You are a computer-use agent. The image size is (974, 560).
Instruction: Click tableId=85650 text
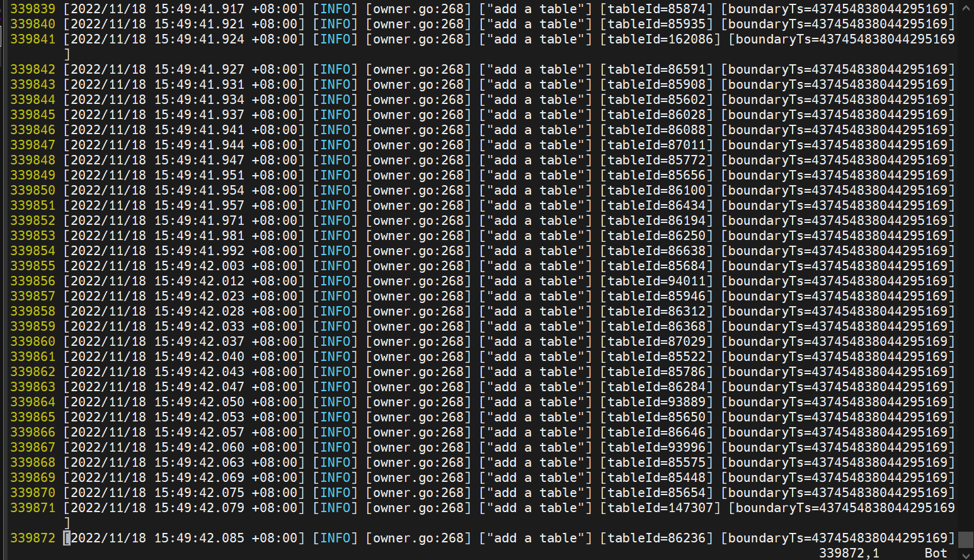pyautogui.click(x=657, y=417)
